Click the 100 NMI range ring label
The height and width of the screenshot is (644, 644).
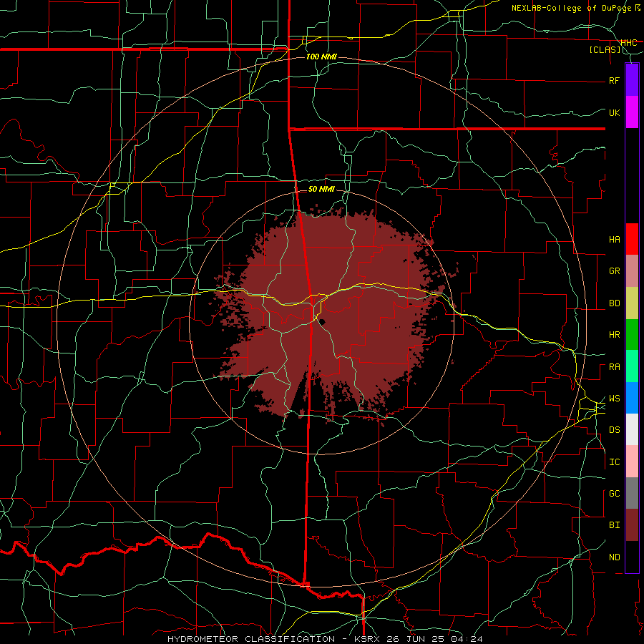pos(321,57)
